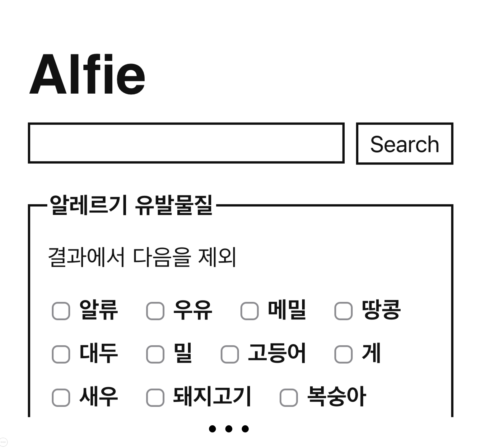The width and height of the screenshot is (480, 448).
Task: Select the 땅콩 checkbox
Action: pos(343,311)
